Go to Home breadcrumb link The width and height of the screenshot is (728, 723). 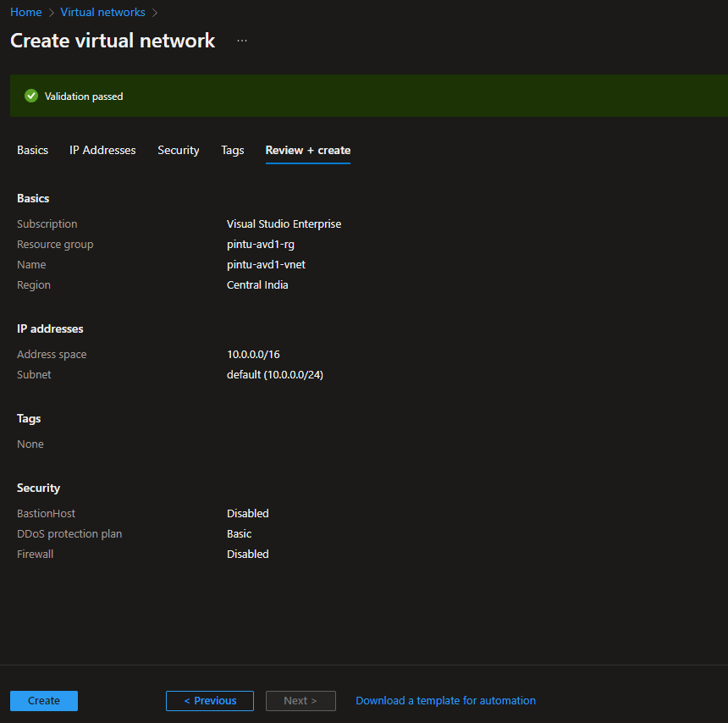click(26, 12)
